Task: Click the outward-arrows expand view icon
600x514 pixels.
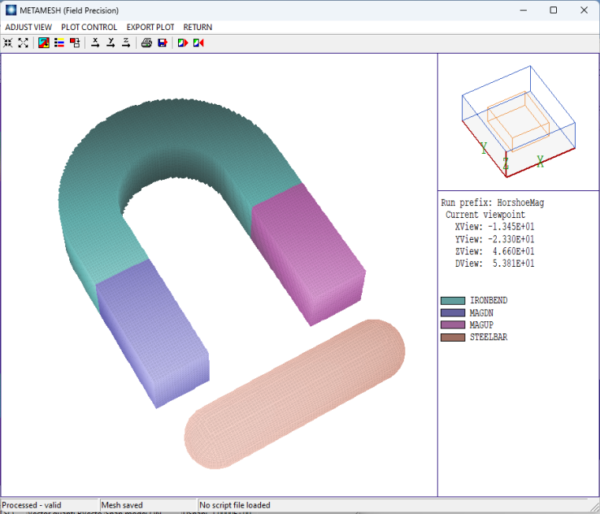Action: point(23,43)
